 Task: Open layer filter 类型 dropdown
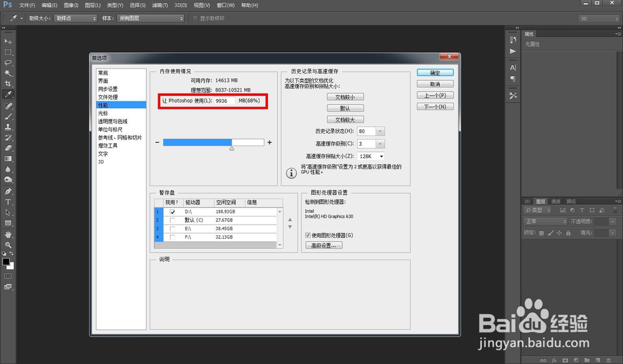[538, 210]
